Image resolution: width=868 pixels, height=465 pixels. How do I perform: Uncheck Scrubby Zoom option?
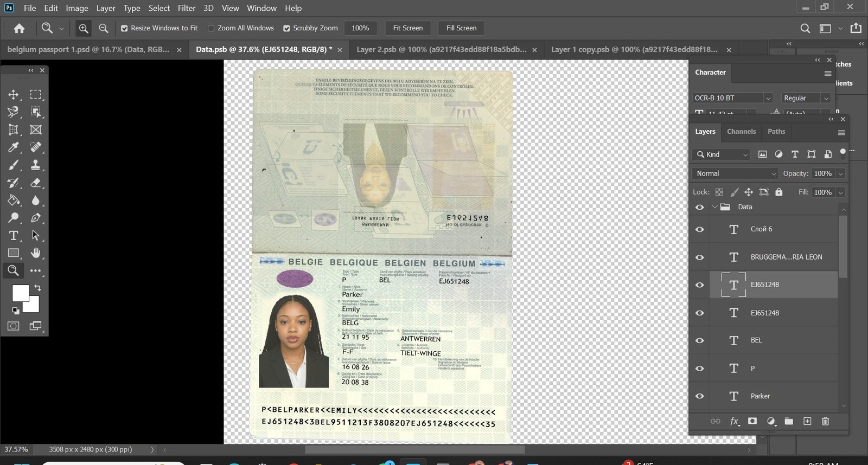pyautogui.click(x=287, y=28)
